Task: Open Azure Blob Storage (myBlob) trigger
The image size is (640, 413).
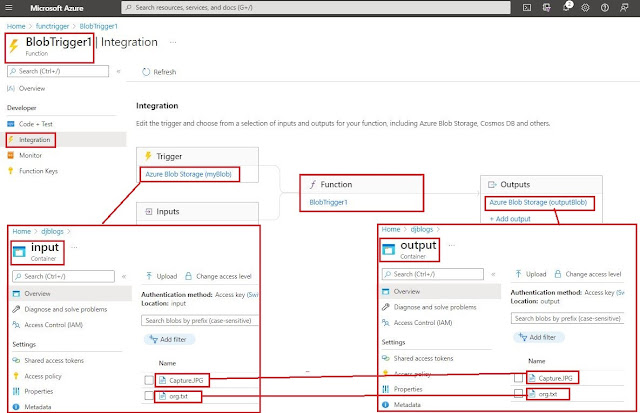Action: click(x=189, y=174)
